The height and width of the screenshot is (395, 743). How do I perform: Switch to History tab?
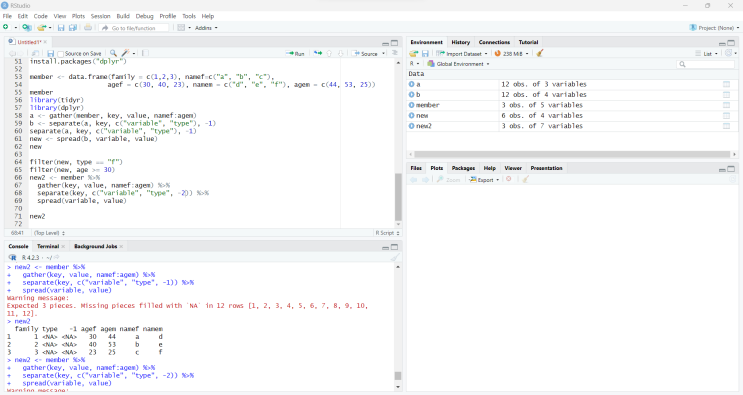tap(461, 42)
